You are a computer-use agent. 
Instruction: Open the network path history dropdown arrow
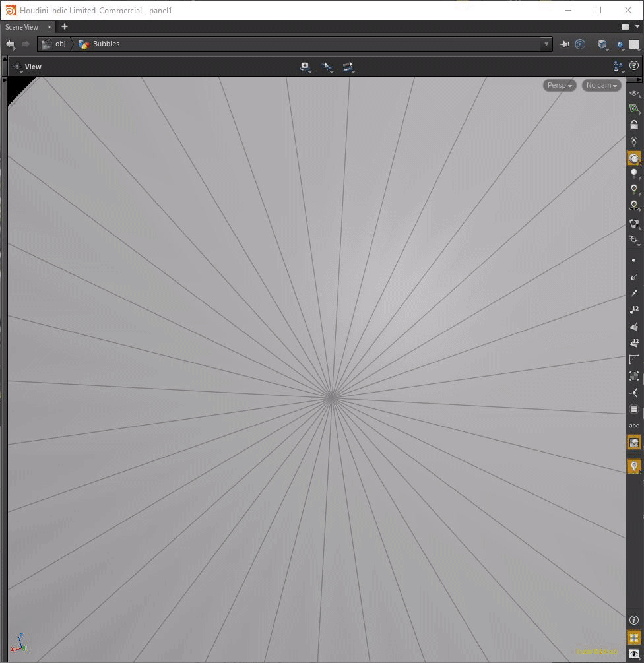(546, 44)
